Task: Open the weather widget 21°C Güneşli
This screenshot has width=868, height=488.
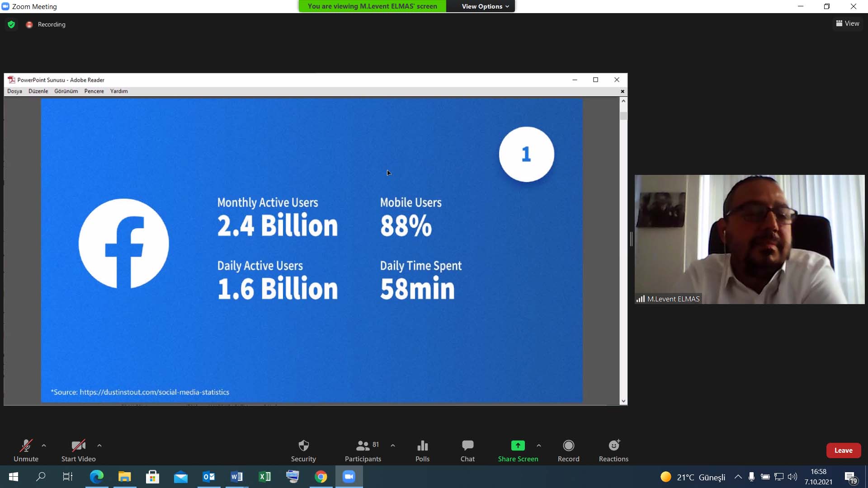Action: click(693, 477)
